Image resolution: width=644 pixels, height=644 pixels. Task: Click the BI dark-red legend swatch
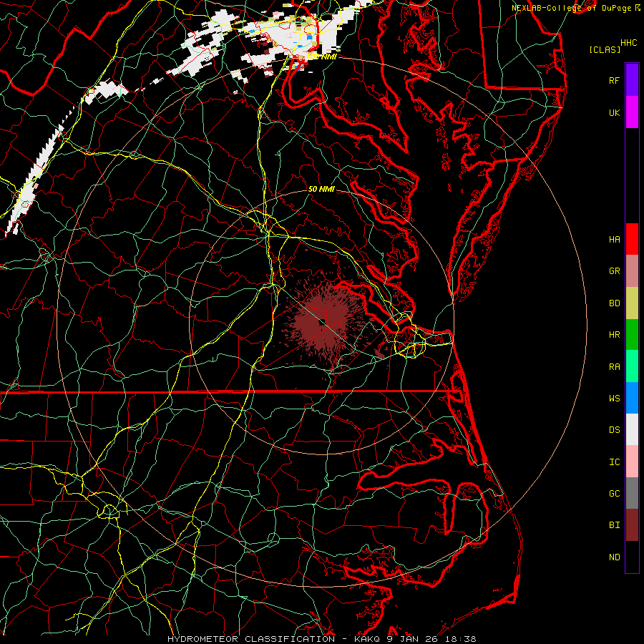point(632,525)
